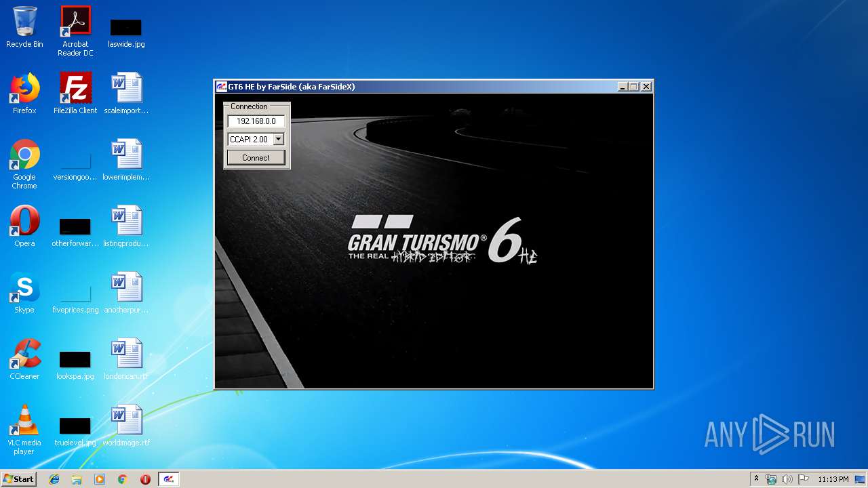Open the Windows Start menu
This screenshot has height=488, width=868.
pos(18,479)
